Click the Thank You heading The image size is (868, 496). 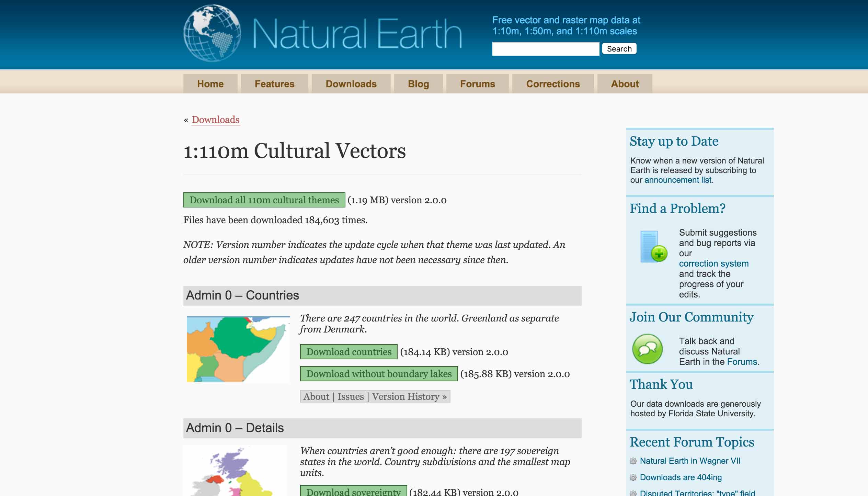point(661,384)
